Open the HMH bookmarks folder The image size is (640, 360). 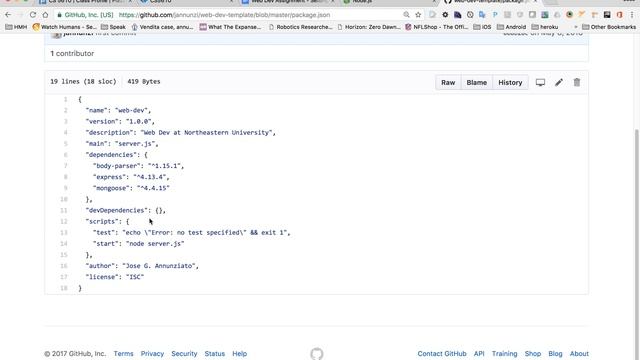16,27
